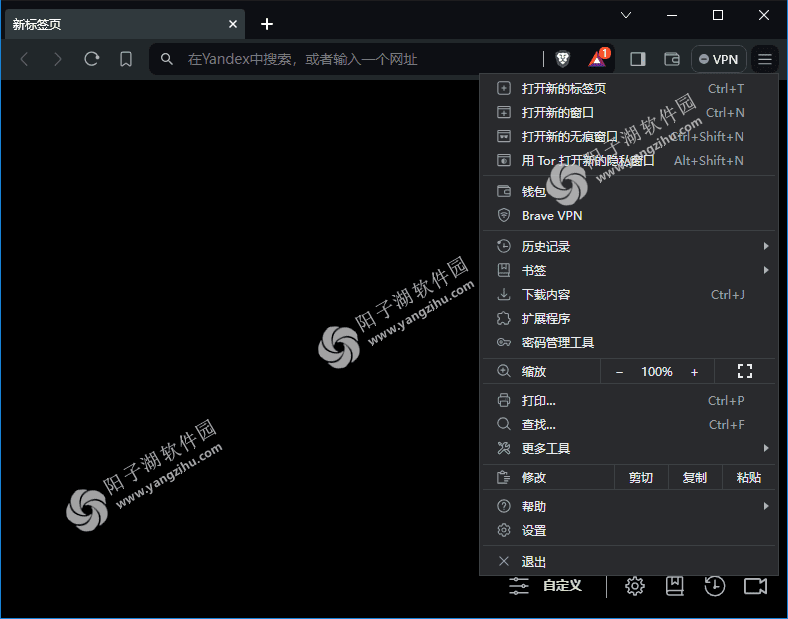788x619 pixels.
Task: Close the hamburger main menu button
Action: click(764, 59)
